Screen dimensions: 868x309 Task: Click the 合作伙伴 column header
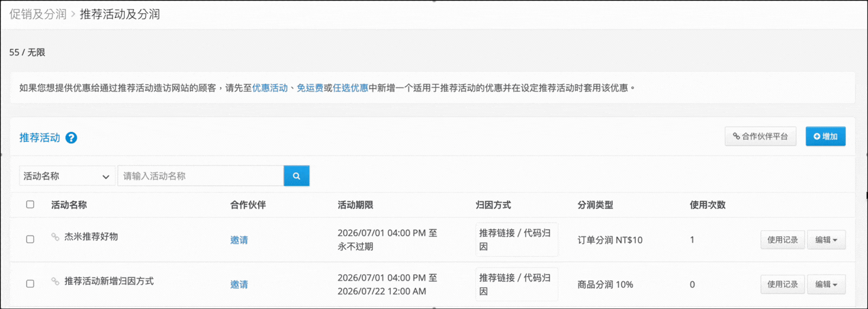(248, 205)
